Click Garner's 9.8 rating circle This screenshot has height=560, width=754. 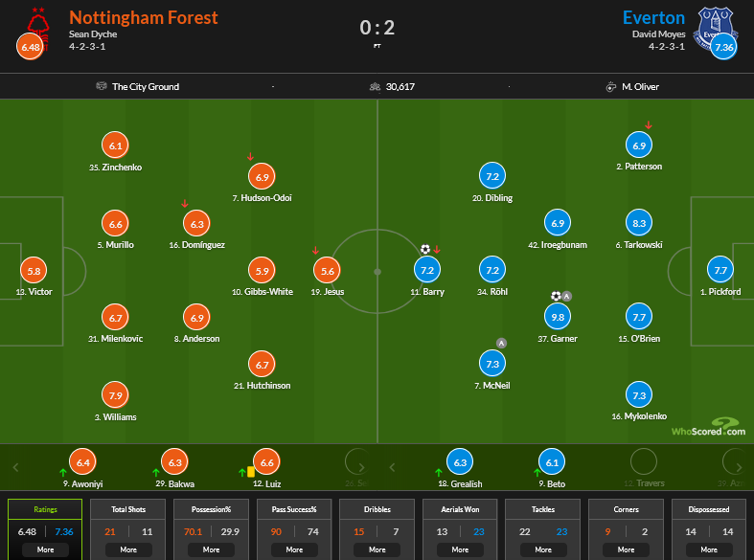coord(557,318)
